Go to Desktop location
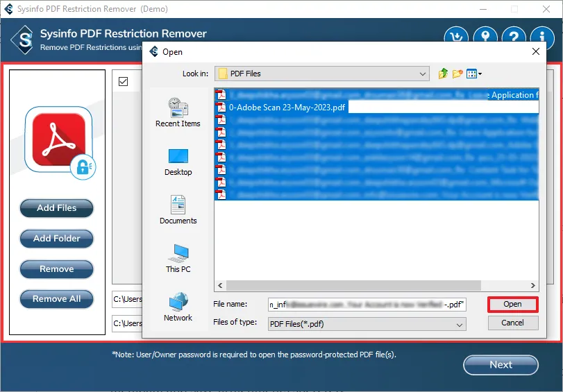563x392 pixels. click(x=178, y=162)
